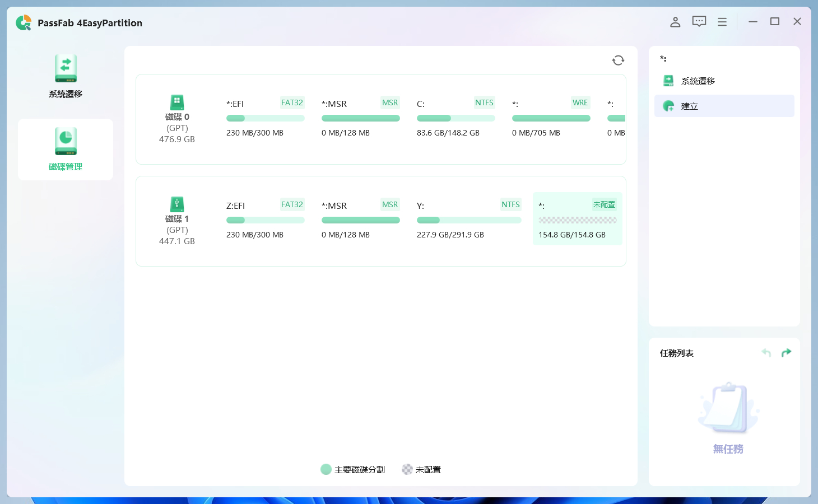
Task: Select 建立 in the right panel
Action: 724,106
